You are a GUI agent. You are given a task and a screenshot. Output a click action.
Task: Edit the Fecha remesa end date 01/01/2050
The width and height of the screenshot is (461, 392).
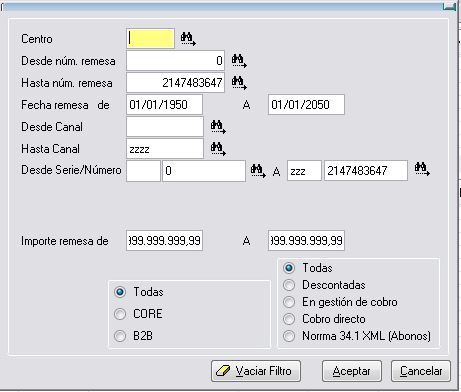coord(306,105)
